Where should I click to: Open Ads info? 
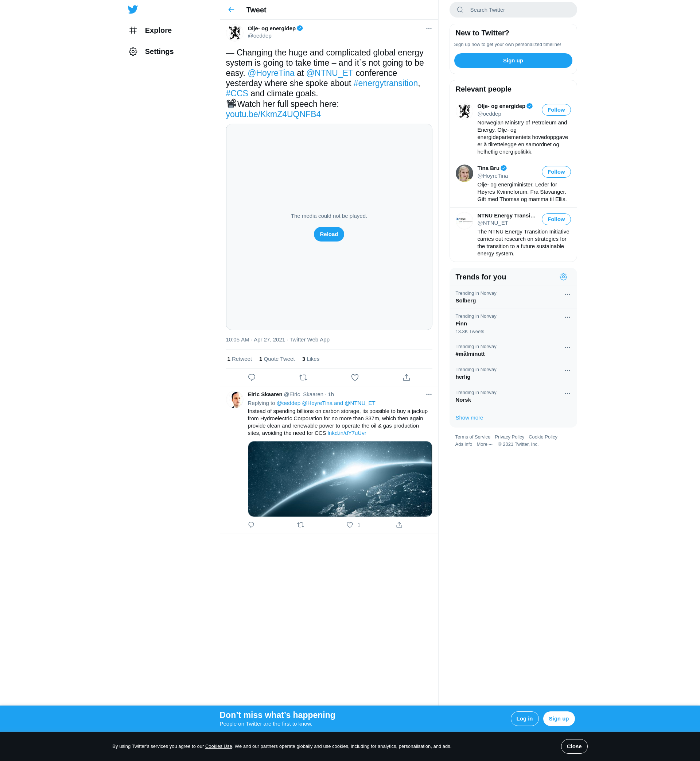[463, 444]
